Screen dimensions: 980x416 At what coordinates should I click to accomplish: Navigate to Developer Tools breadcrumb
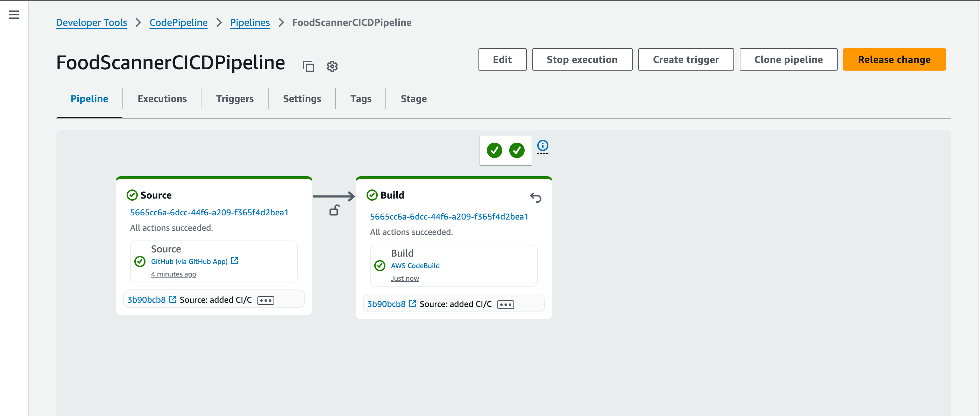pos(91,23)
